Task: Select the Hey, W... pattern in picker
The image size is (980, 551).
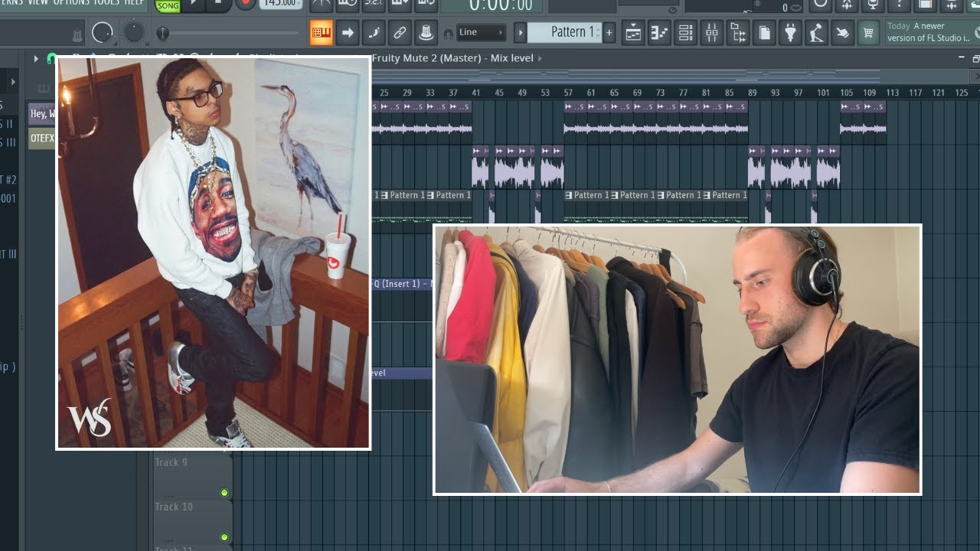Action: [42, 114]
